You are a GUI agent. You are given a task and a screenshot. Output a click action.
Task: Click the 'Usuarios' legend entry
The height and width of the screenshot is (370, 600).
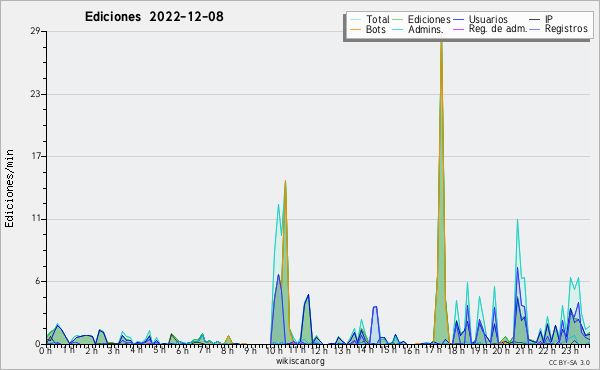[488, 19]
